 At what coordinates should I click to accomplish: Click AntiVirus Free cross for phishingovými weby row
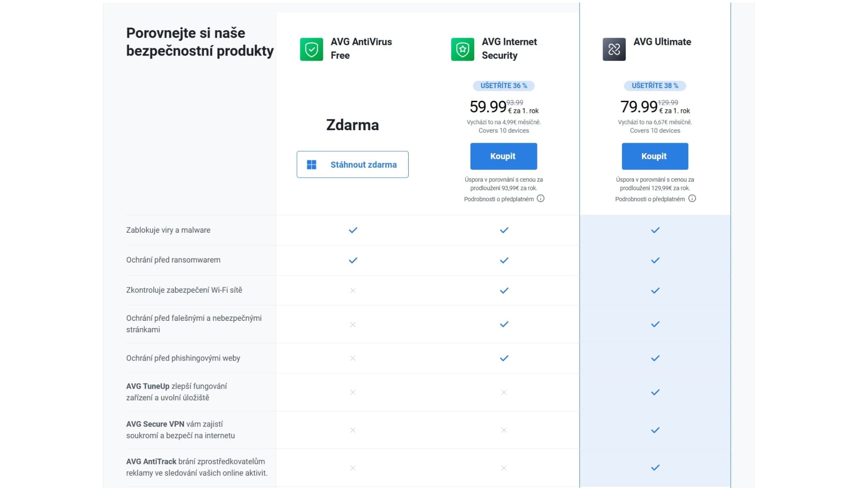point(353,358)
